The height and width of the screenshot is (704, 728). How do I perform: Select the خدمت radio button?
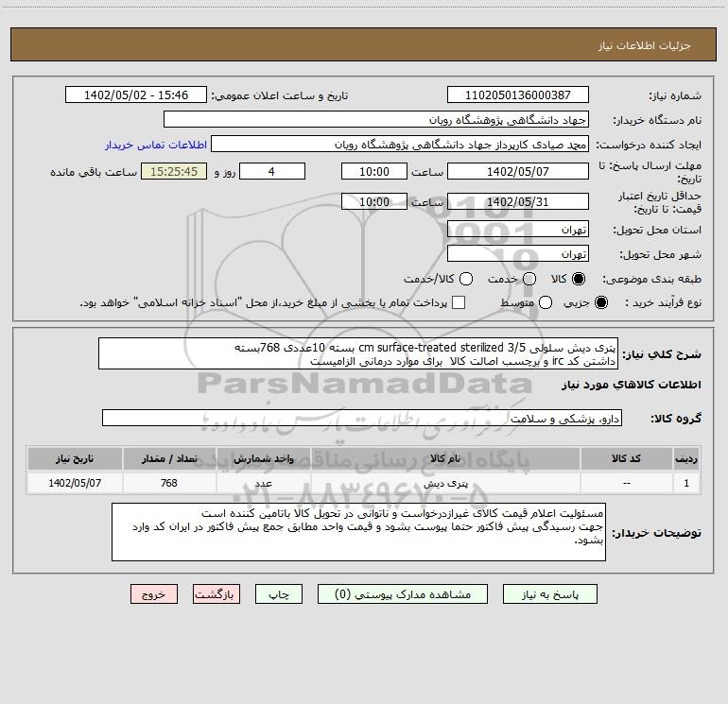[529, 279]
